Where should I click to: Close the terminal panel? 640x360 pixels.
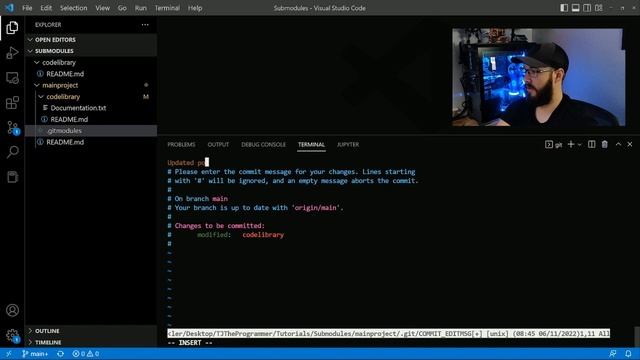point(630,144)
